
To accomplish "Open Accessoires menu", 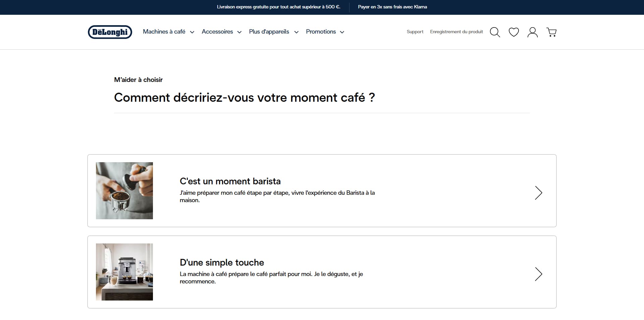I will 217,32.
